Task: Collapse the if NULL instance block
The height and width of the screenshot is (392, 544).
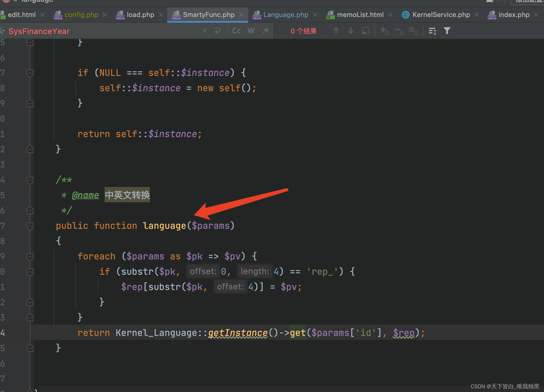Action: click(30, 73)
